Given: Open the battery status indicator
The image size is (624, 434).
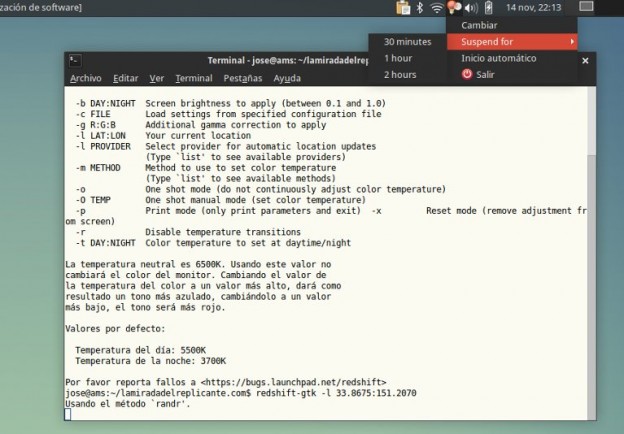Looking at the screenshot, I should tap(487, 8).
